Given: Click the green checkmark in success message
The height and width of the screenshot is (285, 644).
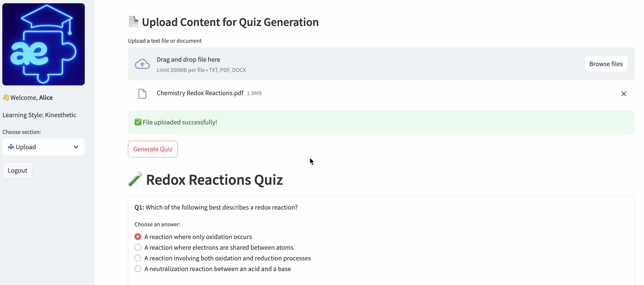Looking at the screenshot, I should (x=138, y=122).
